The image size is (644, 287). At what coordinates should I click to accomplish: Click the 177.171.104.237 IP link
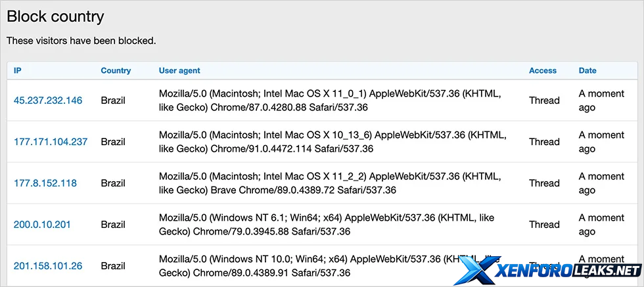[x=51, y=142]
